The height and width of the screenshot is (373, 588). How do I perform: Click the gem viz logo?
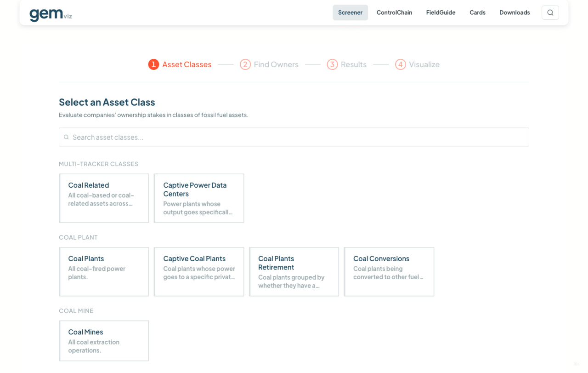coord(51,14)
